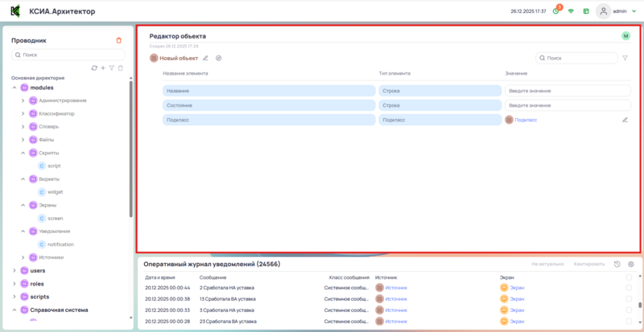Tick checkbox for the 00:00:44 notification row
This screenshot has height=332, width=644.
coord(629,287)
